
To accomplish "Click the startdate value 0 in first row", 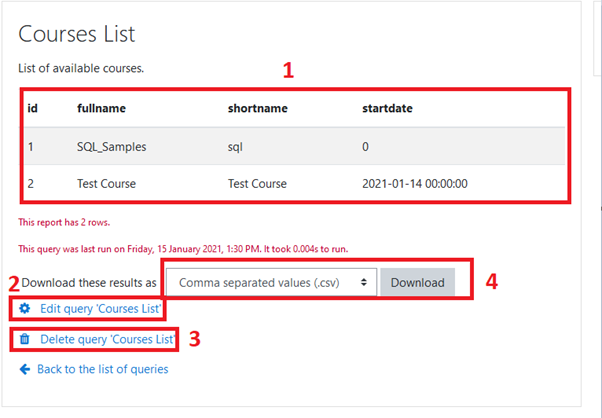I will (366, 146).
